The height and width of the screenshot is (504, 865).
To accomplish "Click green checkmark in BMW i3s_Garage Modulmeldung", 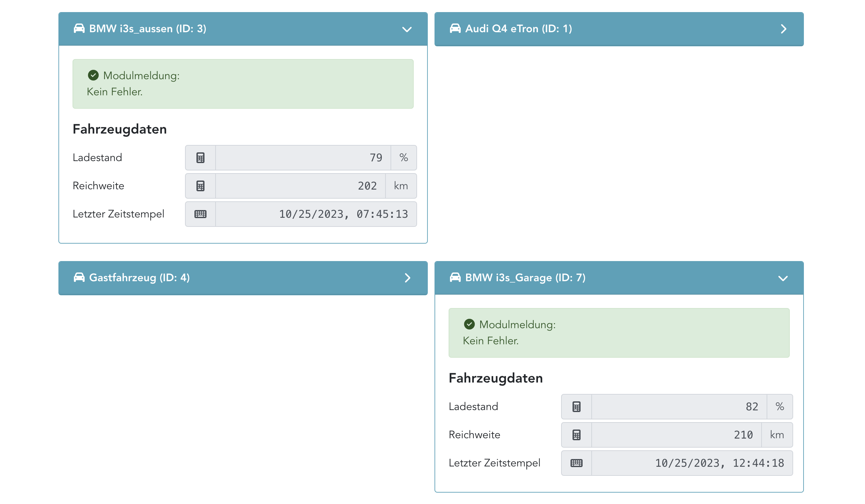I will [x=469, y=324].
